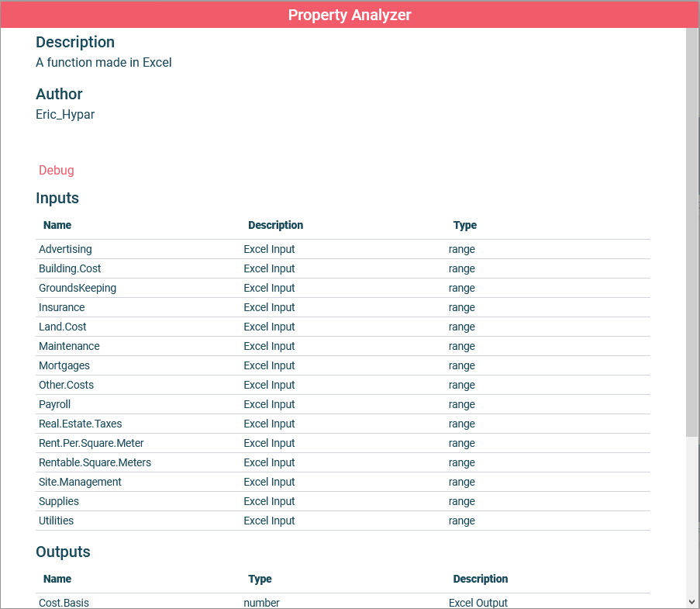Click 'range' type in the Insurance row
Screen dimensions: 700x609
(x=461, y=308)
